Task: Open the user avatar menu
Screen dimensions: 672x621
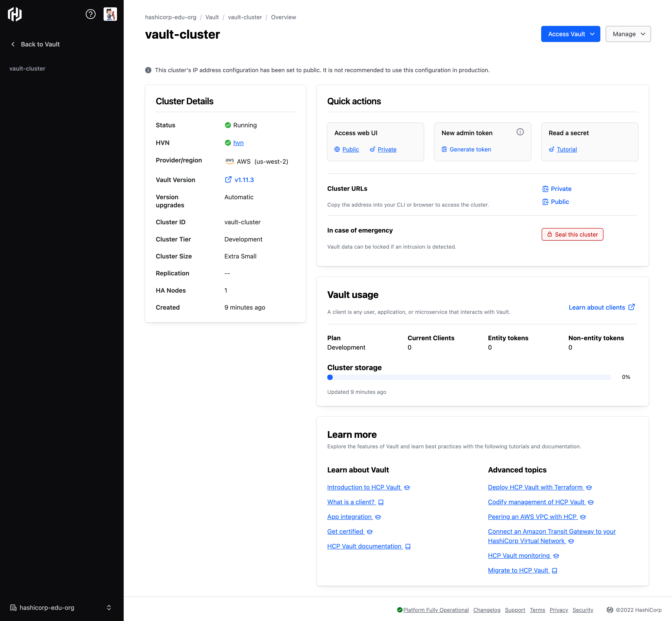Action: click(x=110, y=14)
